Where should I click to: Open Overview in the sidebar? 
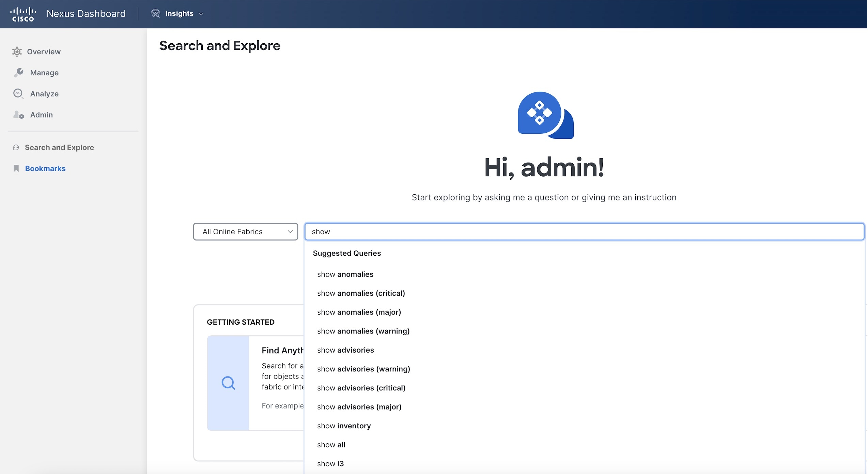point(44,51)
